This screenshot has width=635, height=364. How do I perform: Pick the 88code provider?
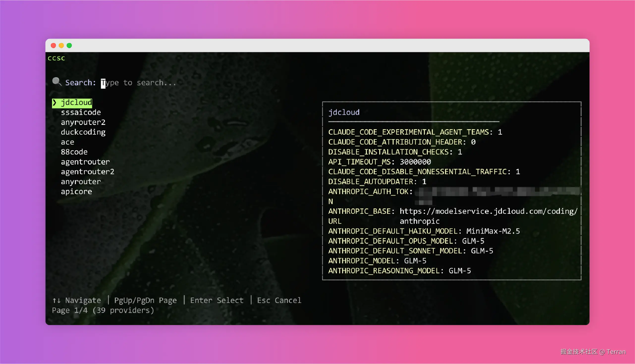pos(74,152)
